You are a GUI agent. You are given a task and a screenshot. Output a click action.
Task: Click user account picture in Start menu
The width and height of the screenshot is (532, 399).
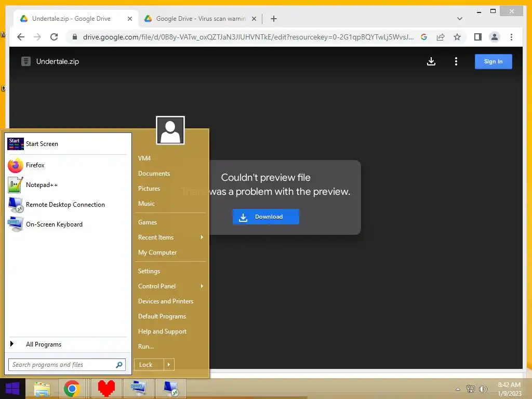coord(170,130)
